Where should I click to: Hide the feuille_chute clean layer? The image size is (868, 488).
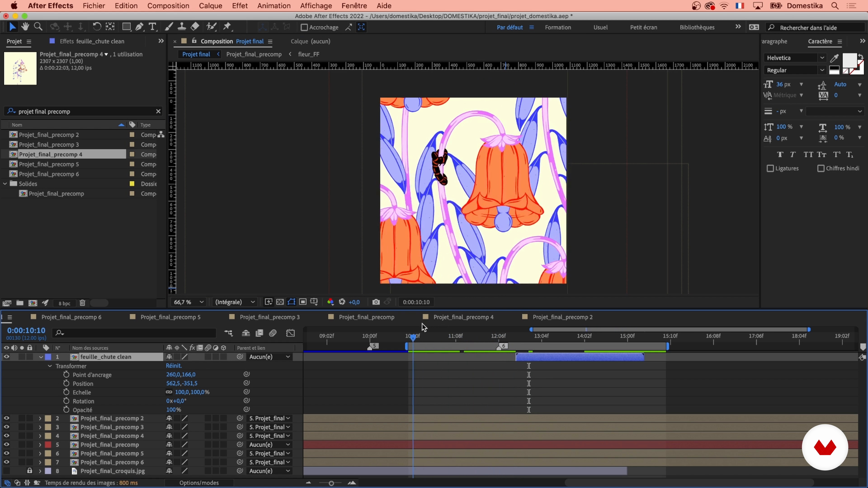[x=6, y=357]
